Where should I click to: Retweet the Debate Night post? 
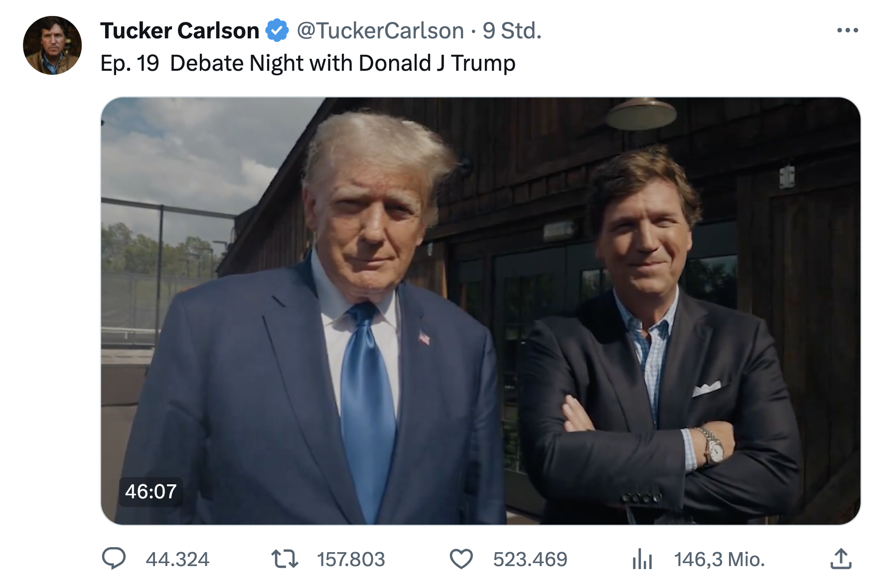(x=285, y=559)
